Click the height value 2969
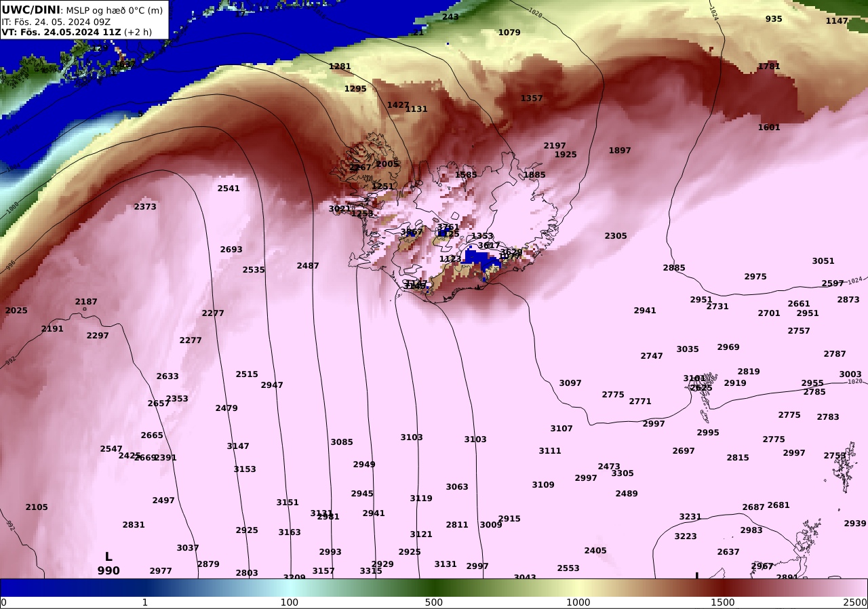The image size is (868, 609). 728,347
